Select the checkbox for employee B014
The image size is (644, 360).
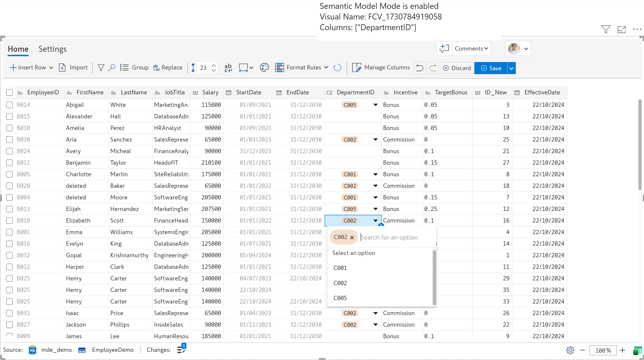pyautogui.click(x=10, y=105)
